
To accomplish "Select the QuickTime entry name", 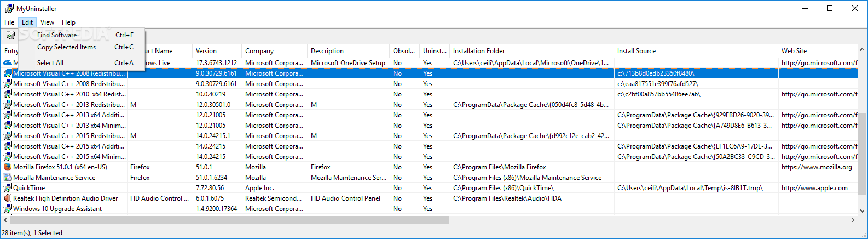I will 29,188.
